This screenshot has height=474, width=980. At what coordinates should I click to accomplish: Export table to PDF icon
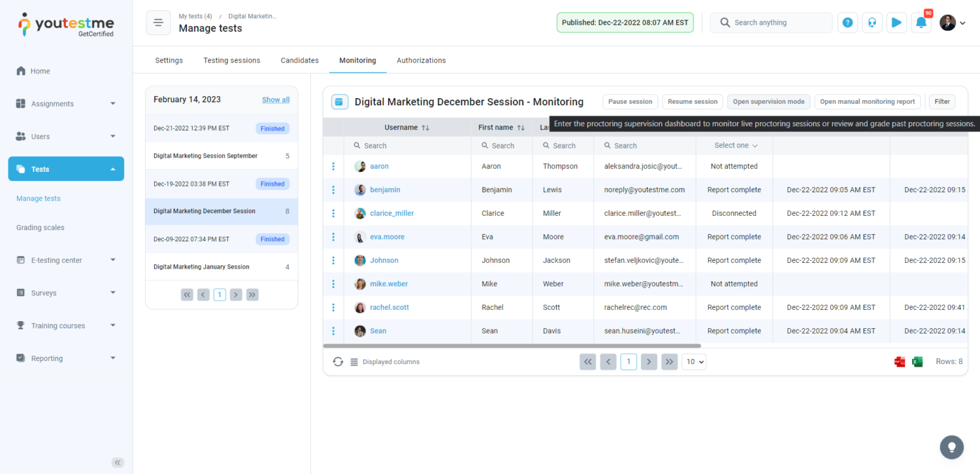[900, 362]
